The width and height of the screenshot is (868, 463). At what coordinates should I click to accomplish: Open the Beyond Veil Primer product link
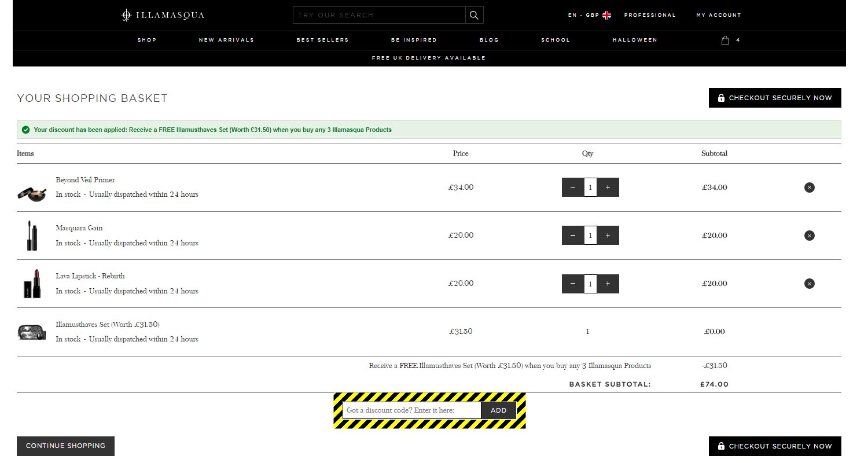tap(85, 180)
